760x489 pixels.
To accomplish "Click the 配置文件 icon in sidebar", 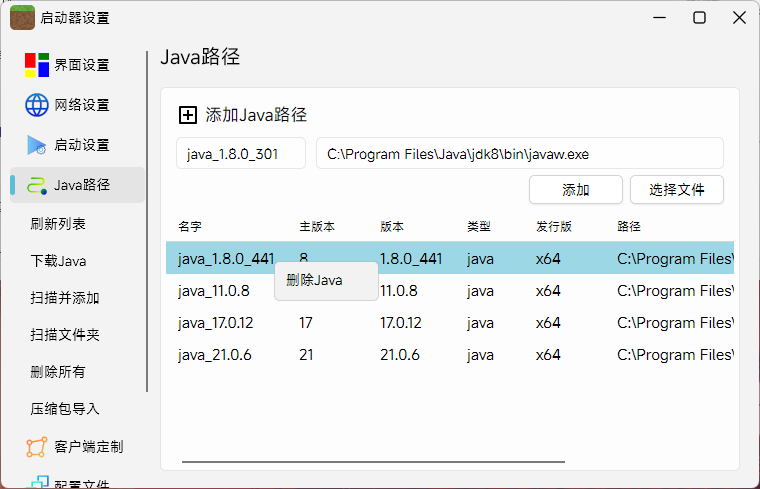I will pyautogui.click(x=37, y=483).
